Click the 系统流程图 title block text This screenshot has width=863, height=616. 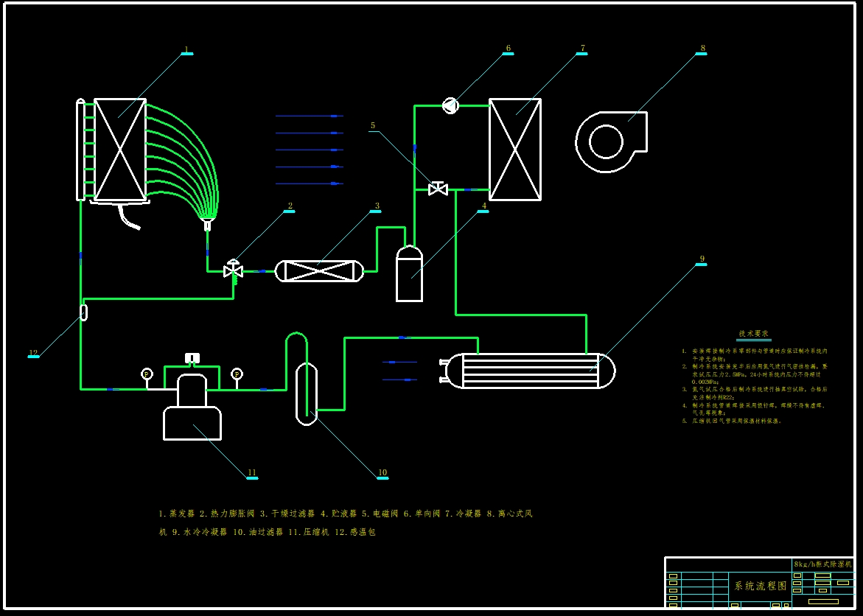coord(761,587)
